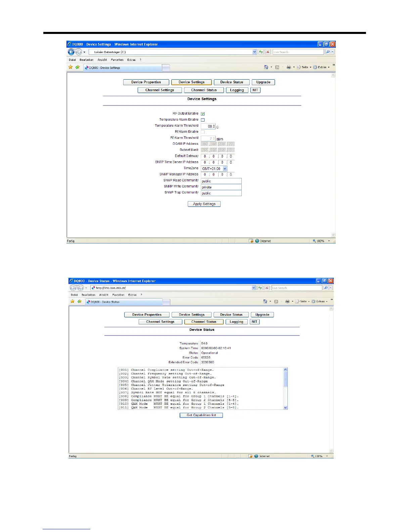Enable the Temperature Alarm Enable checkbox

coord(203,120)
